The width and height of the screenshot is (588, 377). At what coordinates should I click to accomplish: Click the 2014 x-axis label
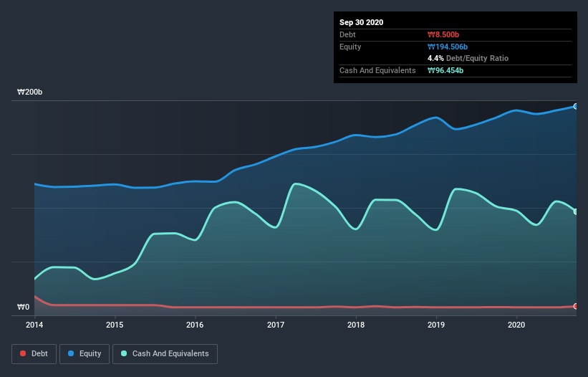[x=34, y=325]
